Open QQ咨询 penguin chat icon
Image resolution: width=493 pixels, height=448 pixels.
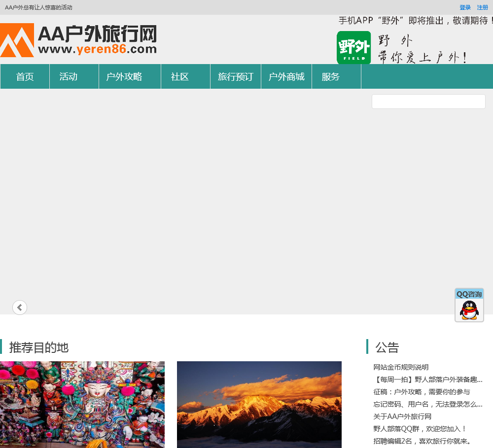click(x=469, y=305)
